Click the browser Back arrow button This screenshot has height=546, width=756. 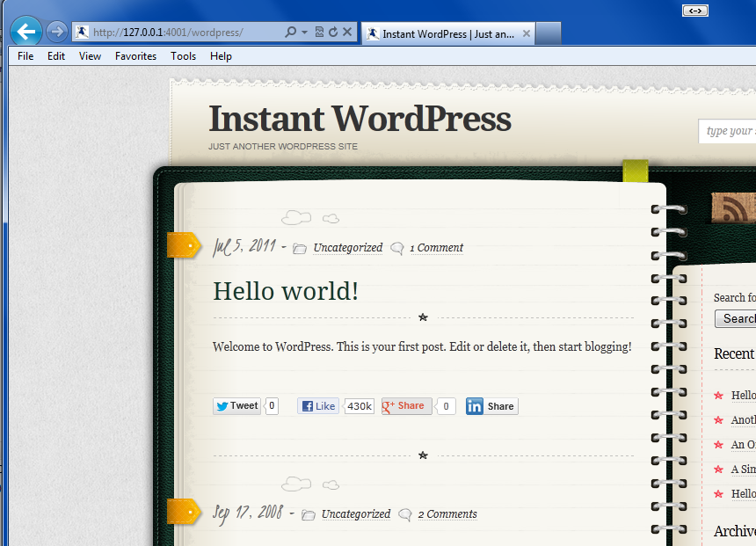click(25, 33)
